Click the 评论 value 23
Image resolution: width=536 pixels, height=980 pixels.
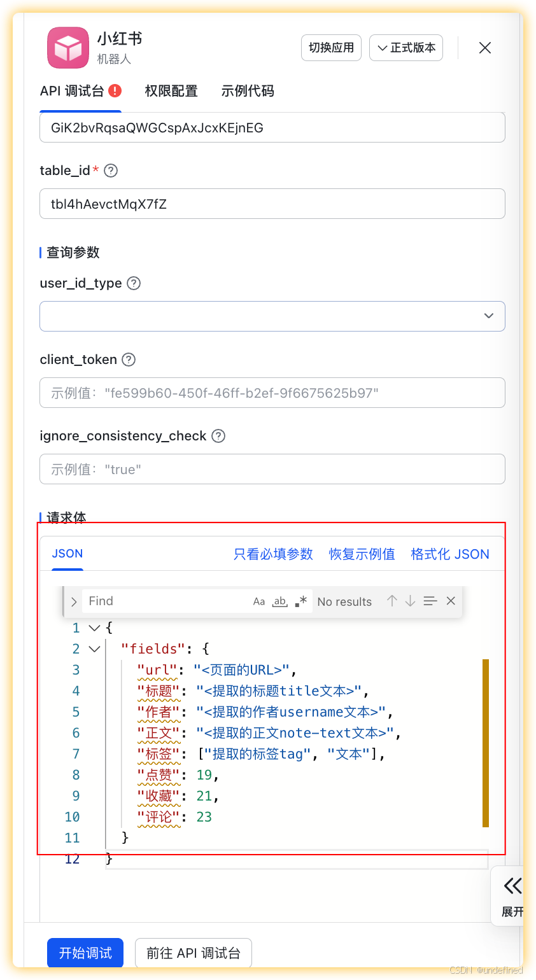click(204, 817)
